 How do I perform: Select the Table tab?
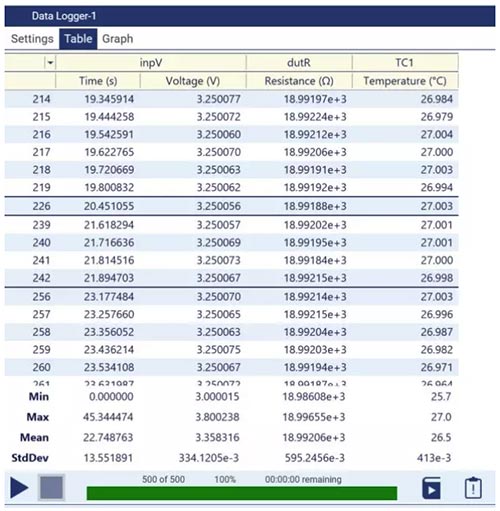(78, 39)
